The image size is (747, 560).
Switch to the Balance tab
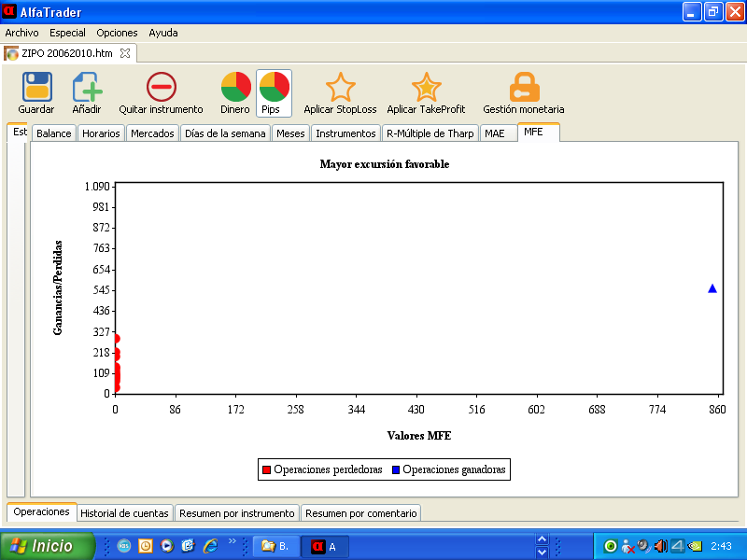(54, 133)
